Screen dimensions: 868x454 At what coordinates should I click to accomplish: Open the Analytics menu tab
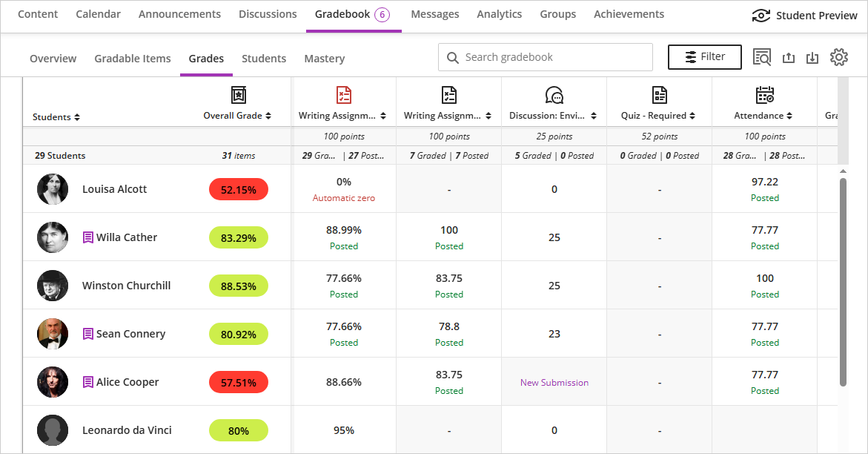499,14
